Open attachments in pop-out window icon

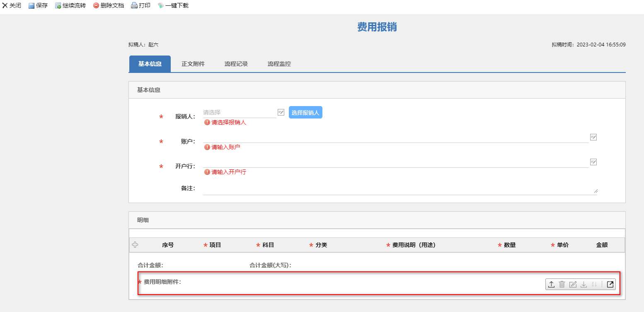click(x=610, y=284)
